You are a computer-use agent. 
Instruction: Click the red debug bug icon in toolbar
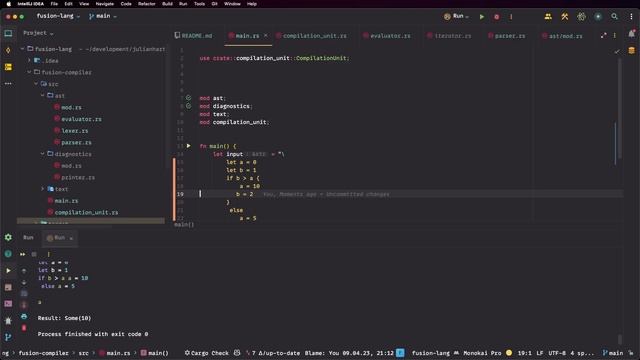496,17
